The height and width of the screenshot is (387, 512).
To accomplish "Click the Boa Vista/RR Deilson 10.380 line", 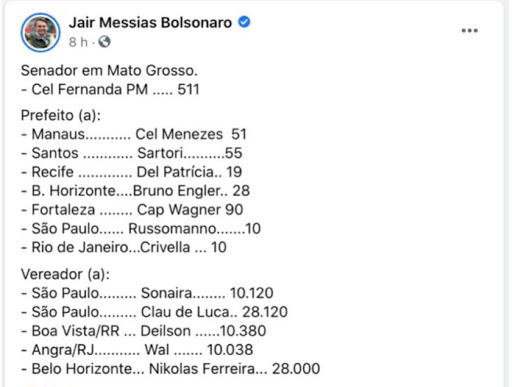I will (144, 331).
